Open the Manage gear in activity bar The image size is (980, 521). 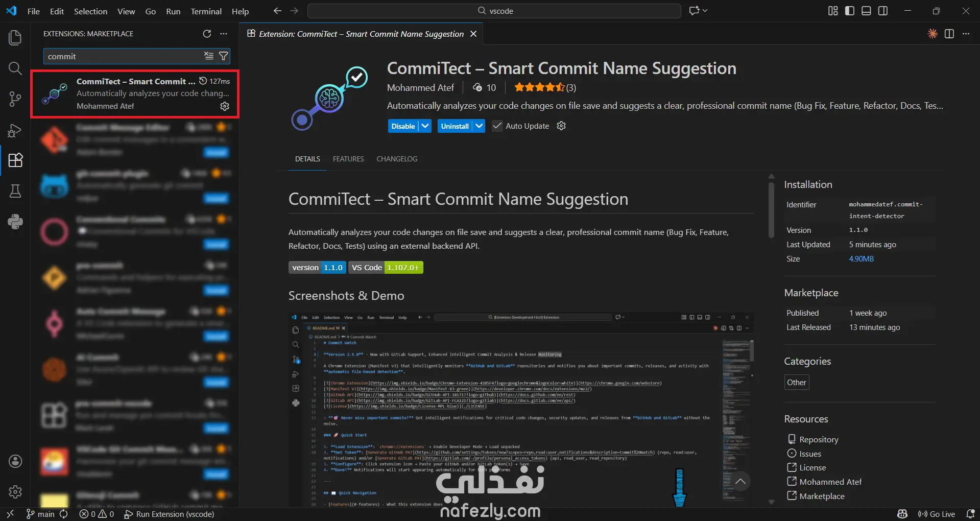[15, 492]
